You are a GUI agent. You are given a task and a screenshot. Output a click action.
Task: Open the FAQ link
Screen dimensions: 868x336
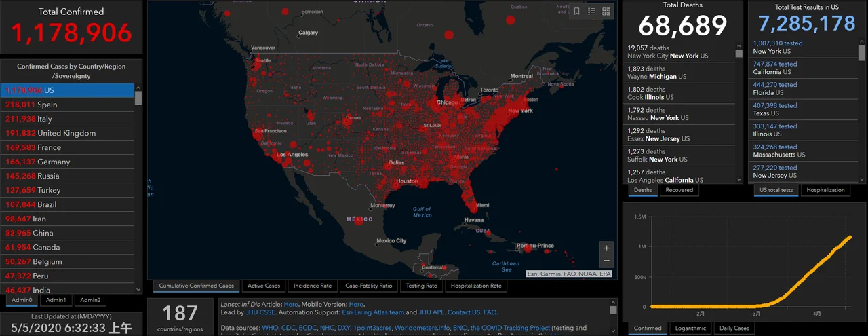coord(490,312)
